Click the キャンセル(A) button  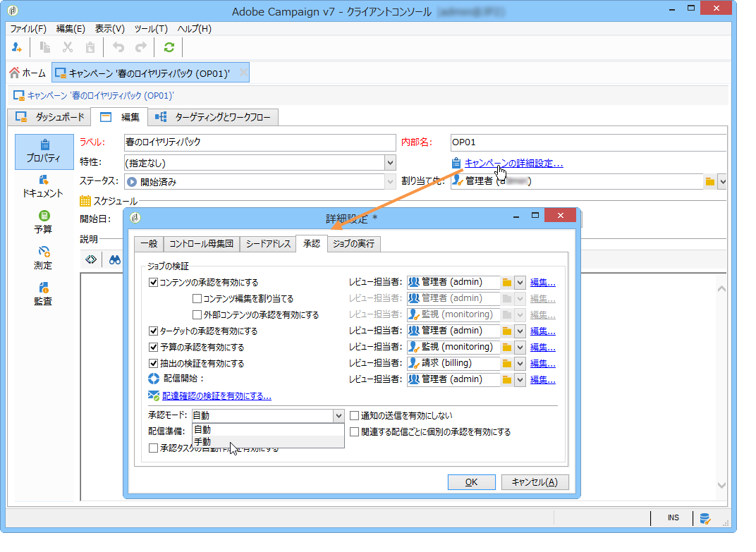(535, 482)
